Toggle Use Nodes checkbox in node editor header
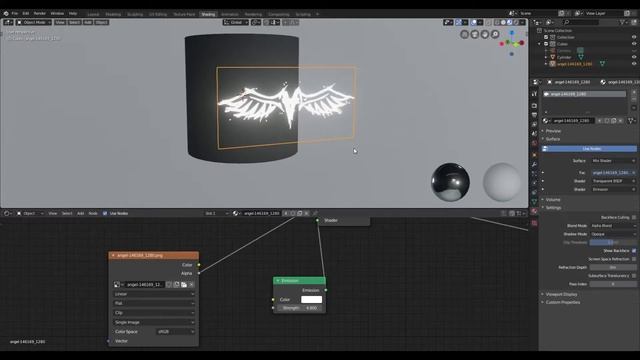Screen dimensions: 640x360 click(x=105, y=213)
